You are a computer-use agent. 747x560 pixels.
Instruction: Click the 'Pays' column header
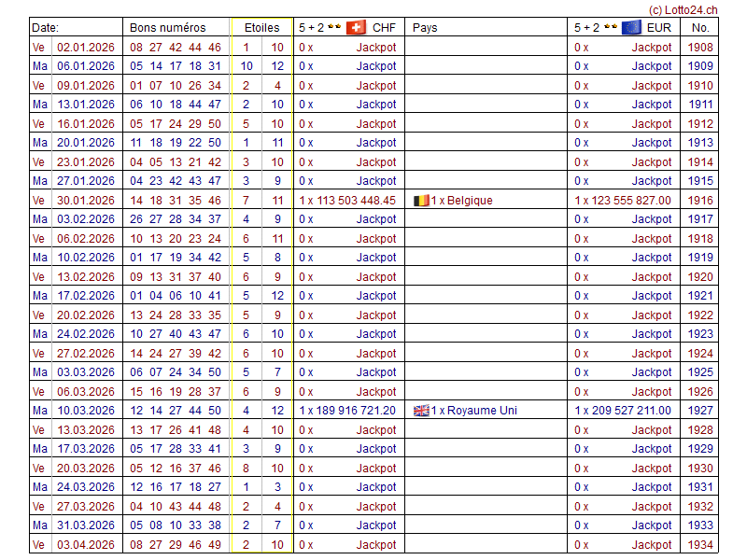point(425,28)
